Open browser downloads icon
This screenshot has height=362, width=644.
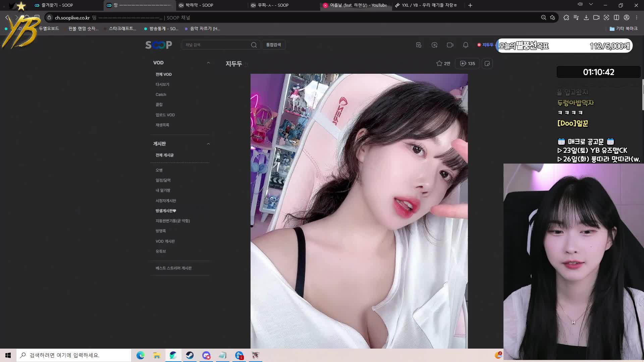586,17
